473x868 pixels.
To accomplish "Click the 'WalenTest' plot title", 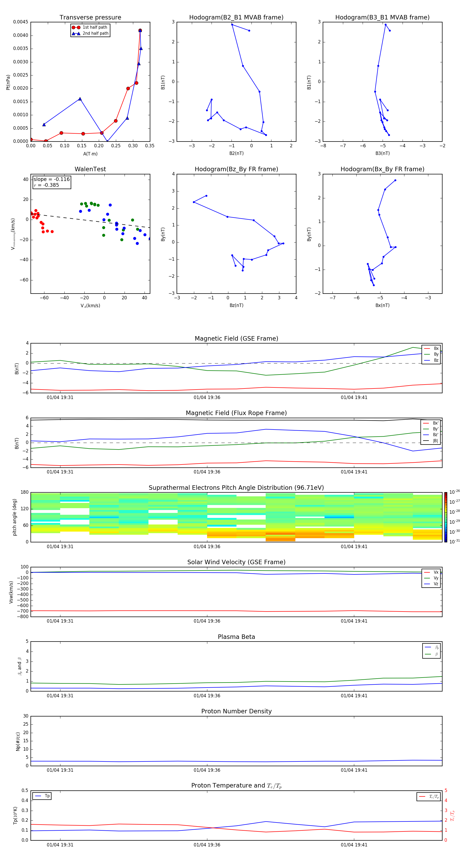I will (90, 169).
